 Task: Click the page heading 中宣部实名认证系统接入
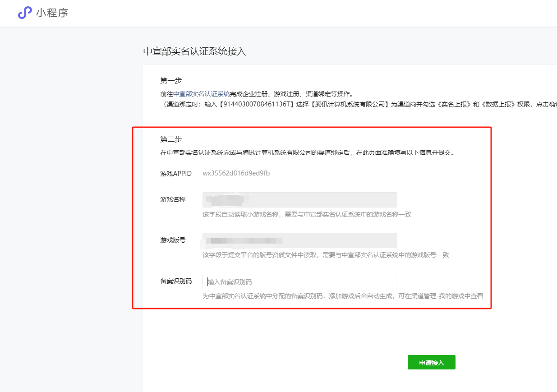(x=195, y=51)
